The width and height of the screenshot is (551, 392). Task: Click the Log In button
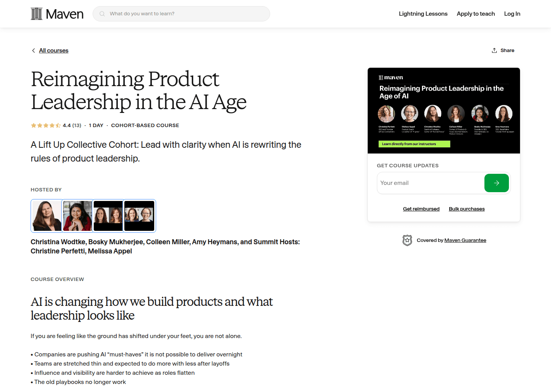(x=512, y=13)
